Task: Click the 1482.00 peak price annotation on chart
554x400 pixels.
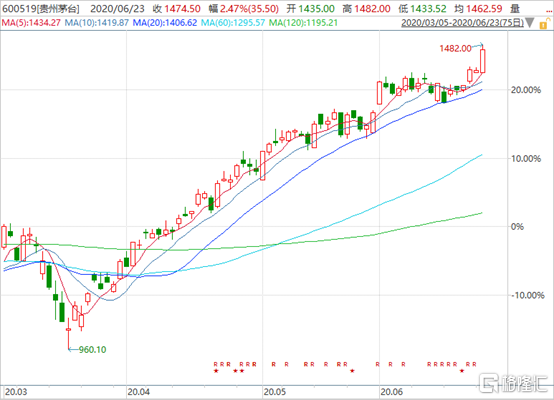Action: [455, 48]
